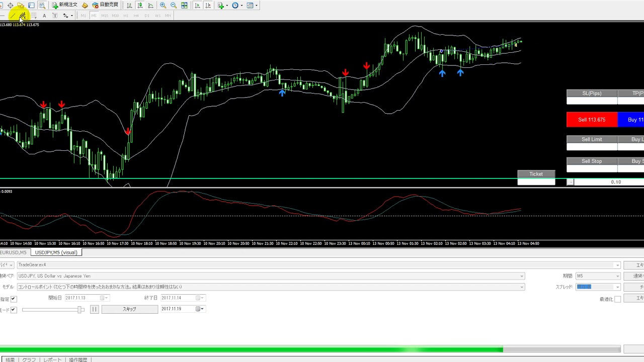Viewport: 644px width, 362px height.
Task: Select the trendline drawing tool
Action: point(14,16)
